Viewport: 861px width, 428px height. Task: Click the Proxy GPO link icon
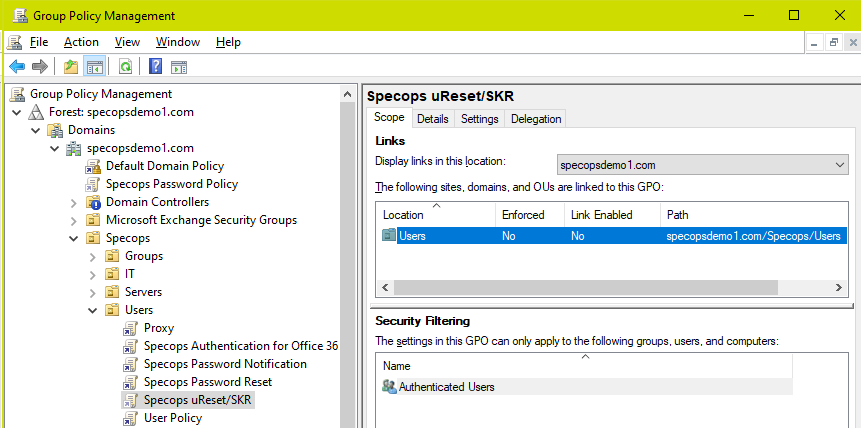(x=130, y=328)
